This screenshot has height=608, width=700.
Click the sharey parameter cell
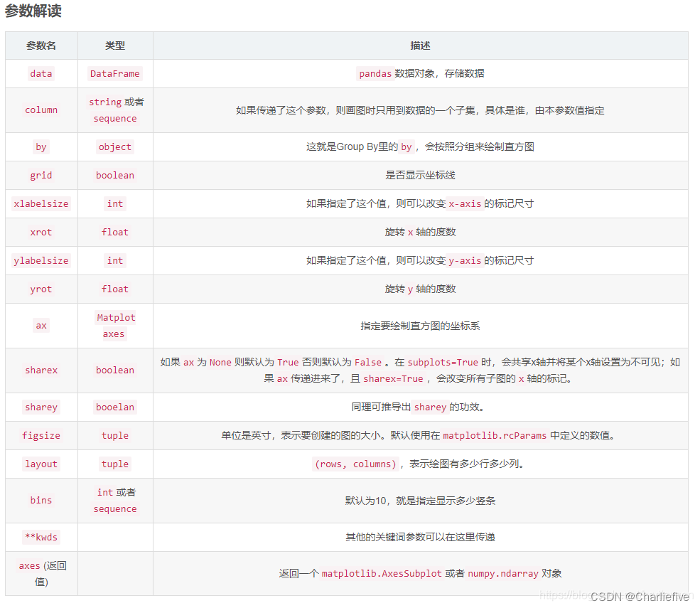coord(41,407)
